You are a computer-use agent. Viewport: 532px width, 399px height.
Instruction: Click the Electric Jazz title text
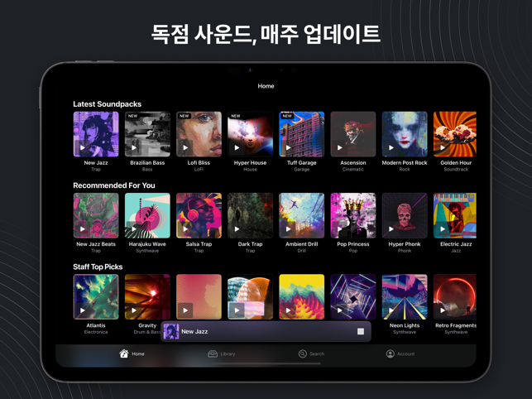click(x=456, y=244)
